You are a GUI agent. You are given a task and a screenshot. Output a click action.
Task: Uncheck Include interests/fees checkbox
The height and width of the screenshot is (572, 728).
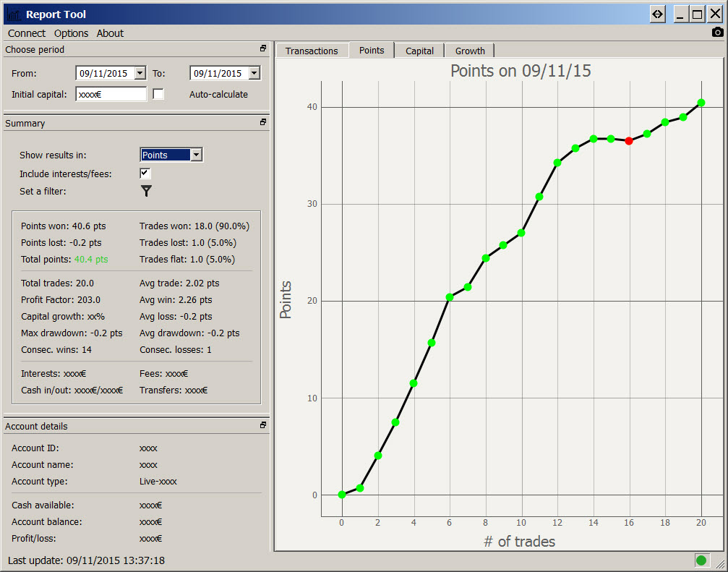145,174
